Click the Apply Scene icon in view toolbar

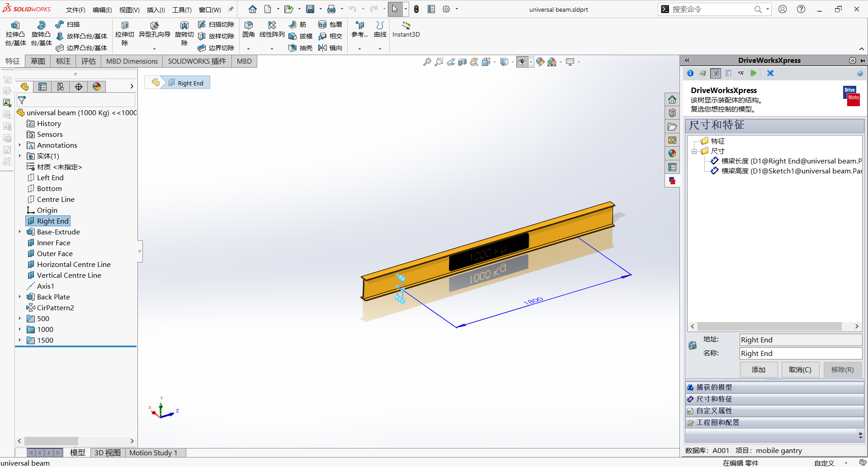point(552,62)
